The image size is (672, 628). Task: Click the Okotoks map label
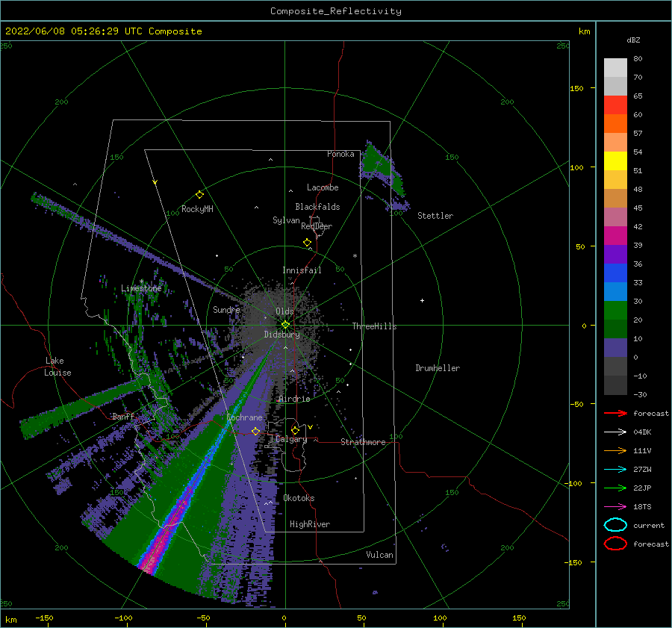[x=299, y=498]
